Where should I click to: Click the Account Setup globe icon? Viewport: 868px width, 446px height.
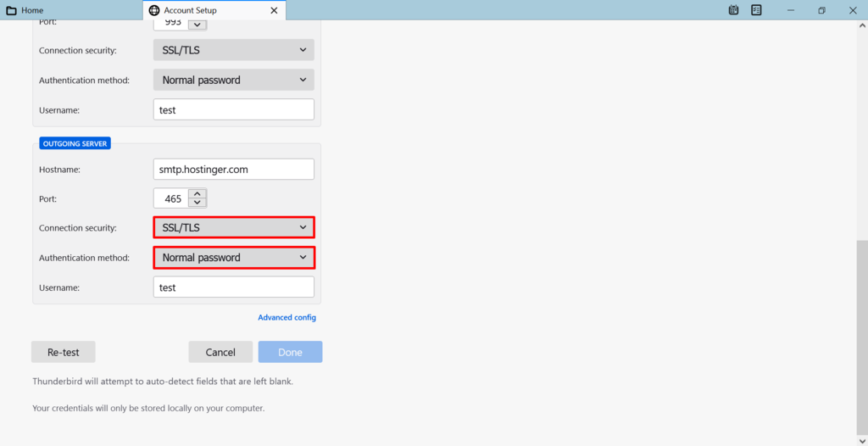pos(154,10)
